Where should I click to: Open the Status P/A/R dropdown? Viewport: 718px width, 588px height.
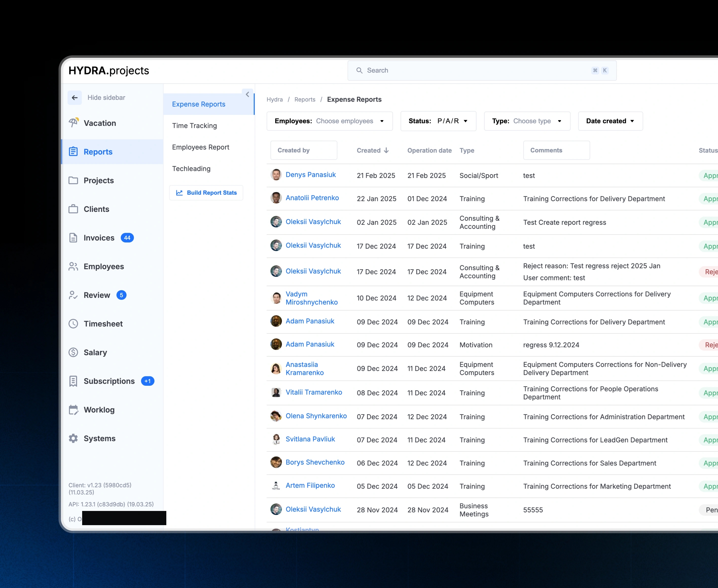click(438, 121)
